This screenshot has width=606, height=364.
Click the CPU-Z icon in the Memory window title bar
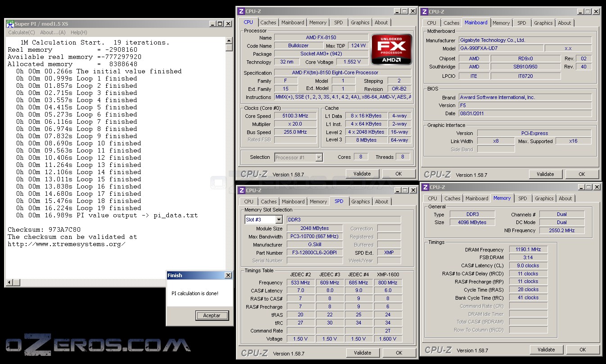click(x=425, y=187)
